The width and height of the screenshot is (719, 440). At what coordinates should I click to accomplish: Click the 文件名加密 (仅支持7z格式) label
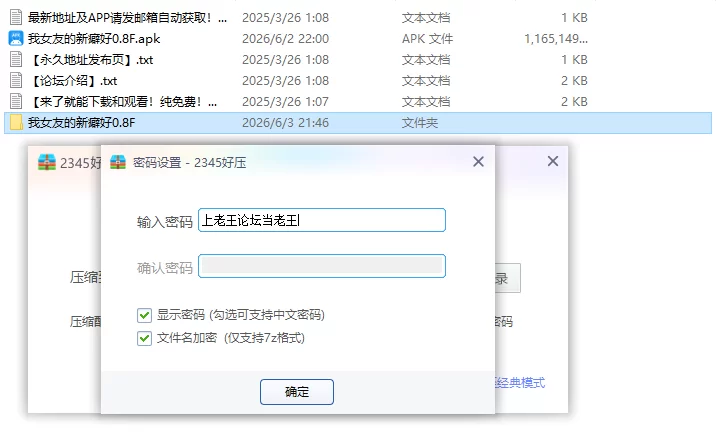tap(231, 338)
